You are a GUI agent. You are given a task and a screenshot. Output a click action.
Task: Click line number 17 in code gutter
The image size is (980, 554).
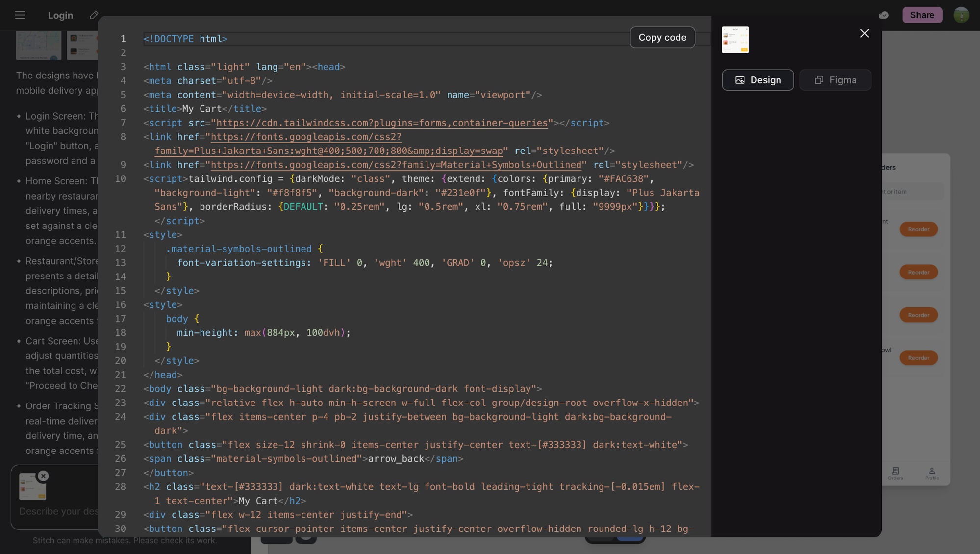coord(120,319)
